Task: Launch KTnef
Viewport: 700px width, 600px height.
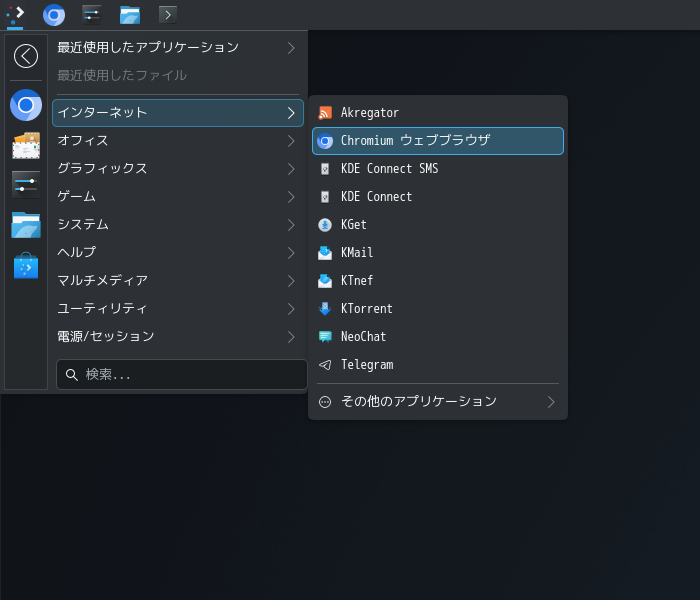Action: [x=438, y=281]
